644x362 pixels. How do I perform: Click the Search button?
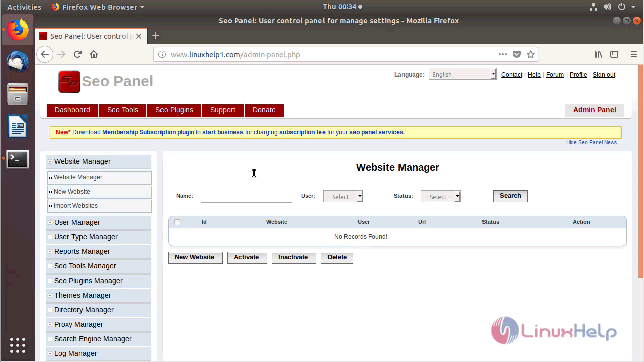[x=510, y=196]
